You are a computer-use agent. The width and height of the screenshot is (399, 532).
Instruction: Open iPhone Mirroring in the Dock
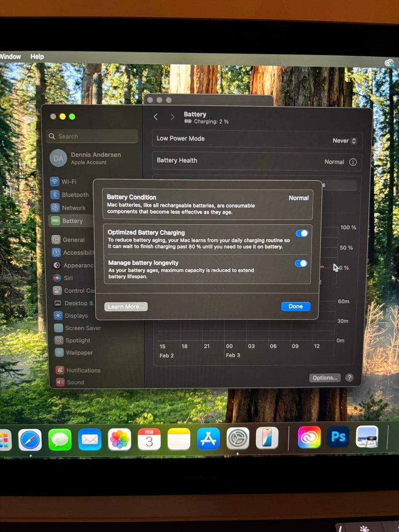267,438
